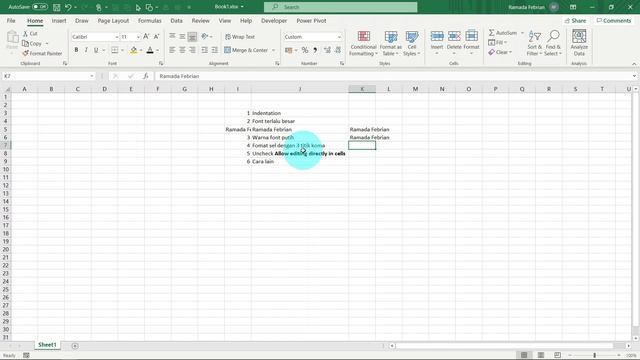
Task: Select the Sheet1 tab
Action: click(47, 345)
